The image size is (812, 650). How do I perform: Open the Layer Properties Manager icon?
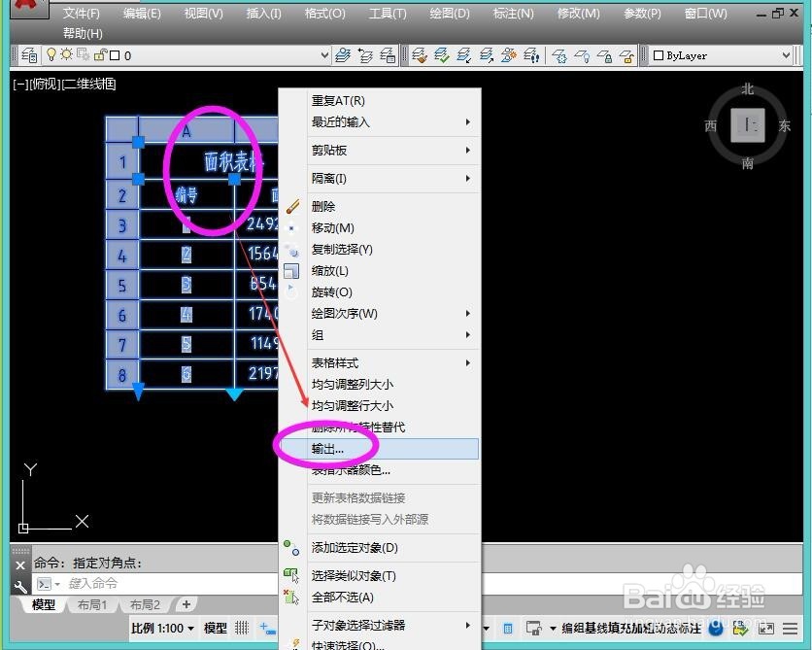29,55
